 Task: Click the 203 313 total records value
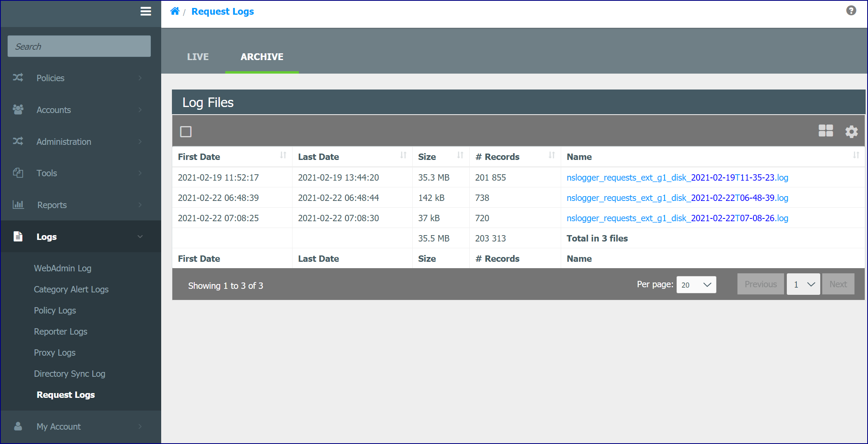(x=491, y=238)
